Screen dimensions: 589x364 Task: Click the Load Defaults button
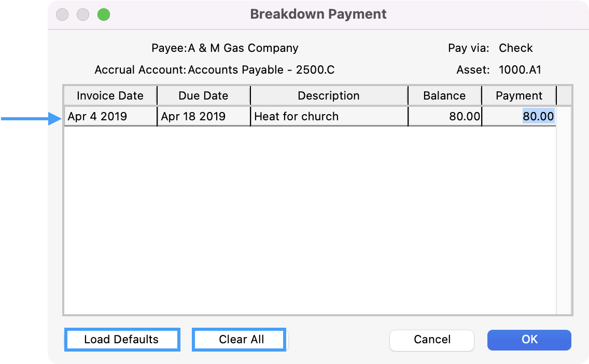[122, 340]
